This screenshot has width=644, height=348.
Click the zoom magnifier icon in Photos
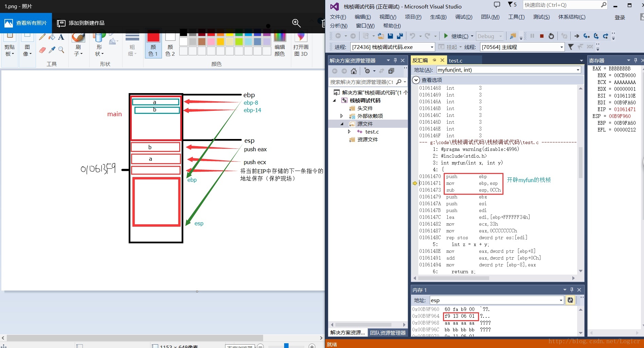tap(296, 23)
